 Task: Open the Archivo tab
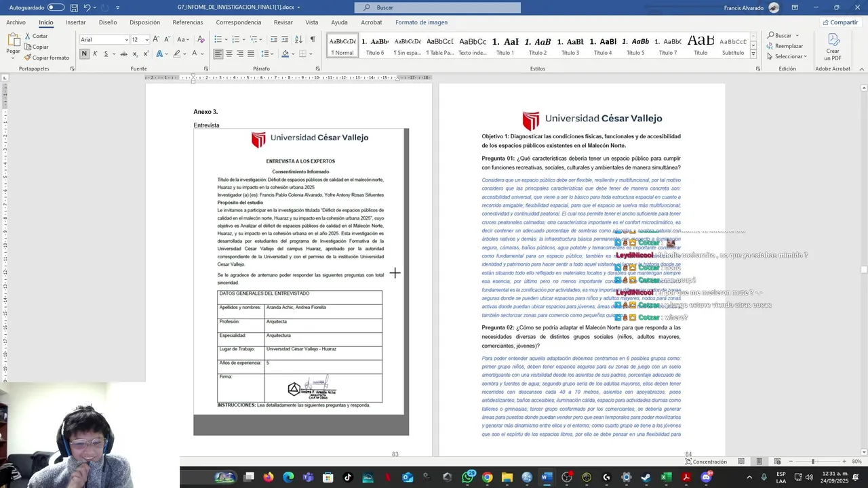tap(16, 22)
